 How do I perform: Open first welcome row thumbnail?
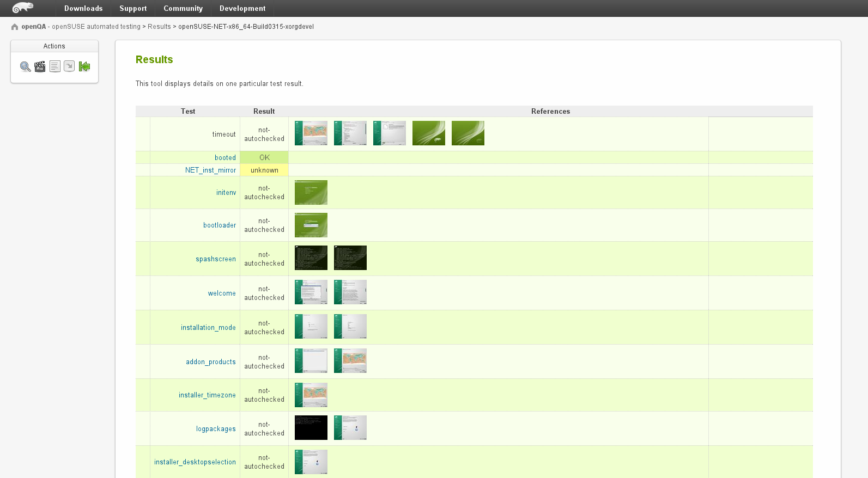(311, 292)
